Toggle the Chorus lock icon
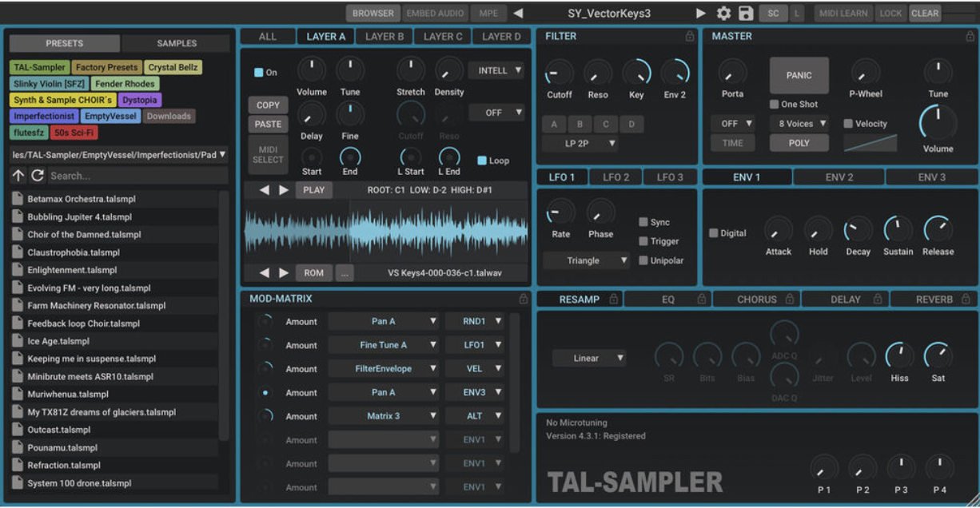This screenshot has width=980, height=508. [x=790, y=300]
